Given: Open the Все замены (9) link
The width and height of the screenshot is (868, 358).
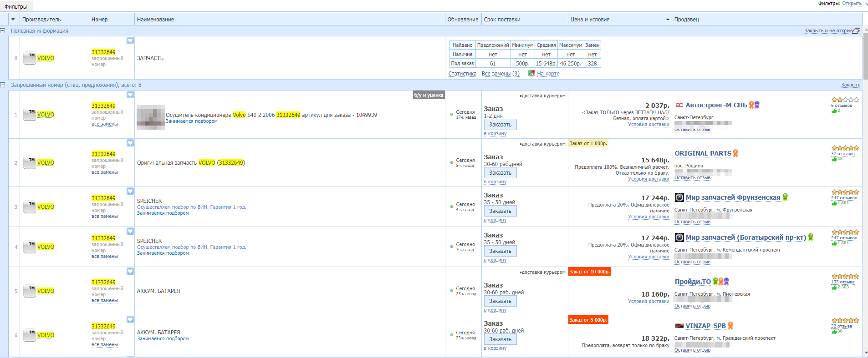Looking at the screenshot, I should pos(500,74).
